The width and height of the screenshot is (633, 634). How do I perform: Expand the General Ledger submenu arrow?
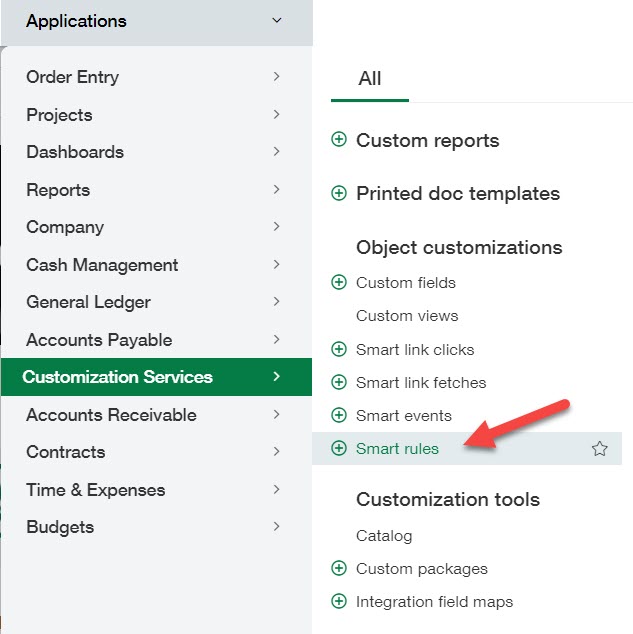tap(276, 301)
